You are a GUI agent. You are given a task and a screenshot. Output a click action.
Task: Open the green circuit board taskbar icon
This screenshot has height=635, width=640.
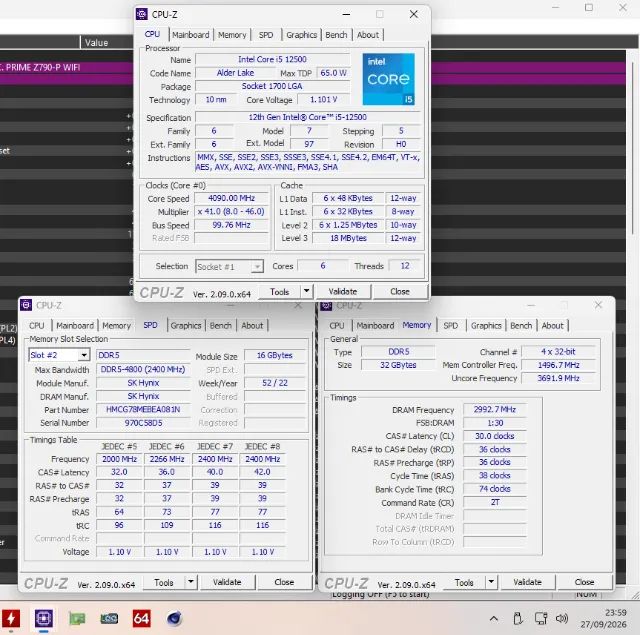[77, 619]
